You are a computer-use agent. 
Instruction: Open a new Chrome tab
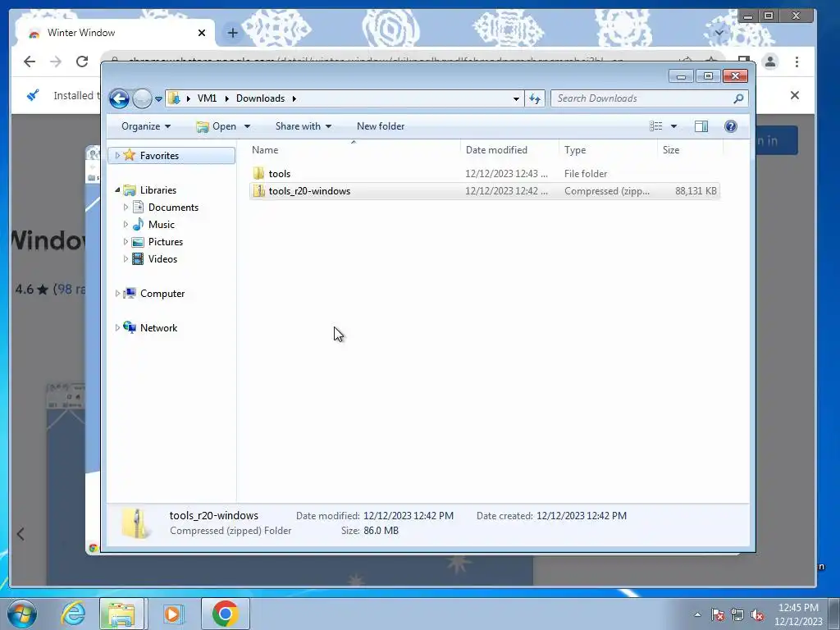click(232, 33)
